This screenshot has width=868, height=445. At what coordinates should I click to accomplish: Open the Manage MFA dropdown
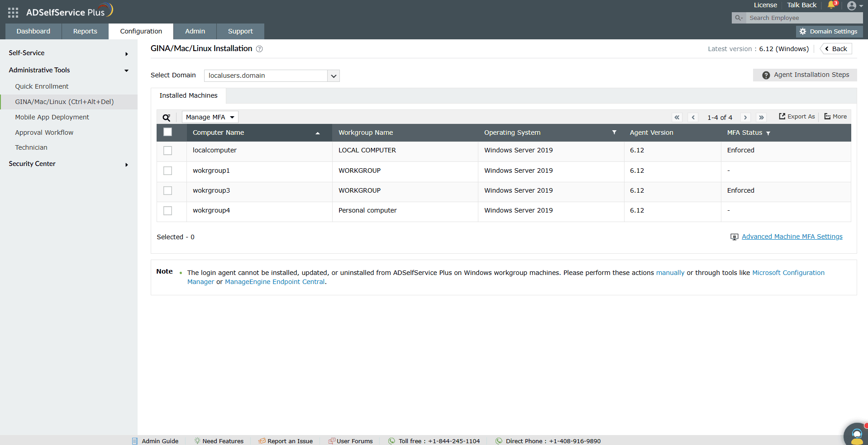[x=210, y=117]
